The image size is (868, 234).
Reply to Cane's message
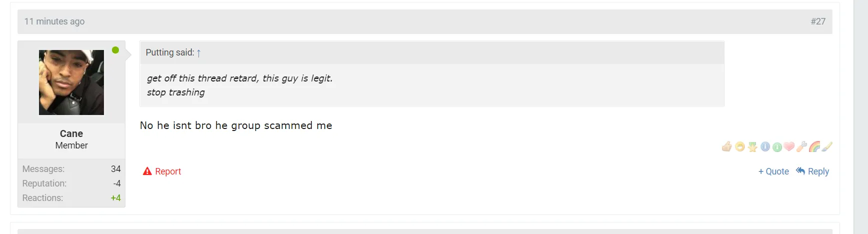(x=818, y=171)
